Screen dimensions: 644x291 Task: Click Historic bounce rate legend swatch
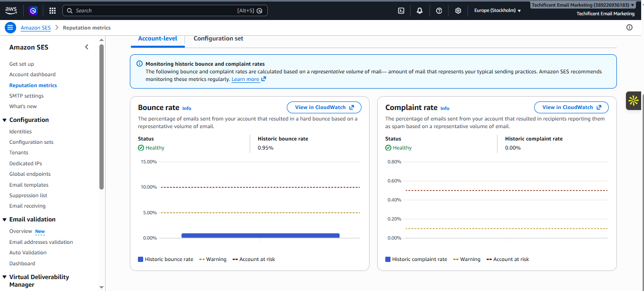141,259
